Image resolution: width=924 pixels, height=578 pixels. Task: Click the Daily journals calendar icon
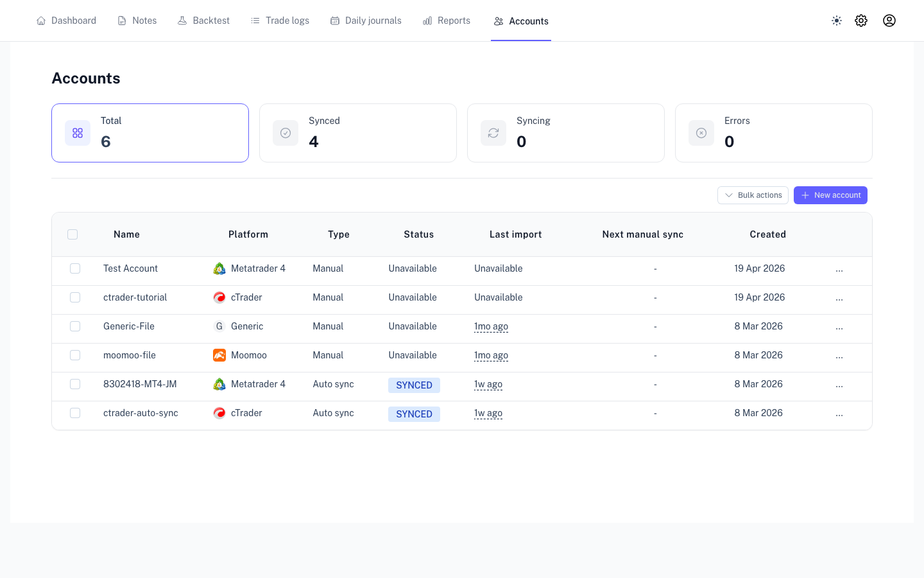334,20
